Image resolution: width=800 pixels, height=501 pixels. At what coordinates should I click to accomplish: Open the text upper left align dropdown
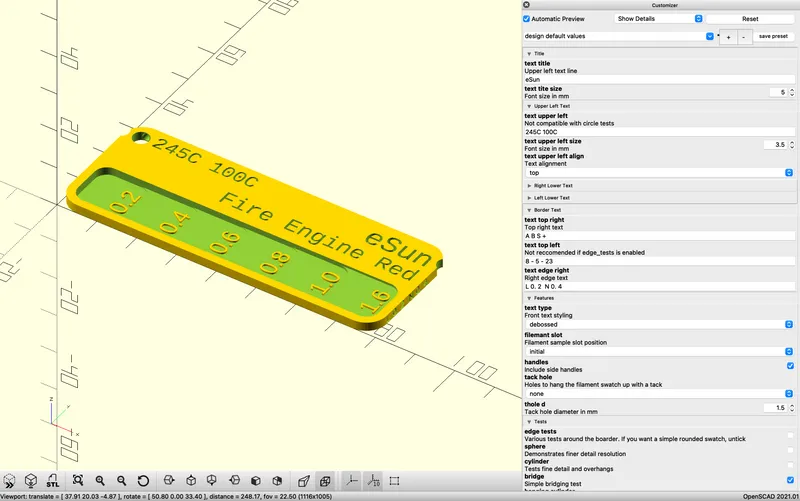[659, 173]
